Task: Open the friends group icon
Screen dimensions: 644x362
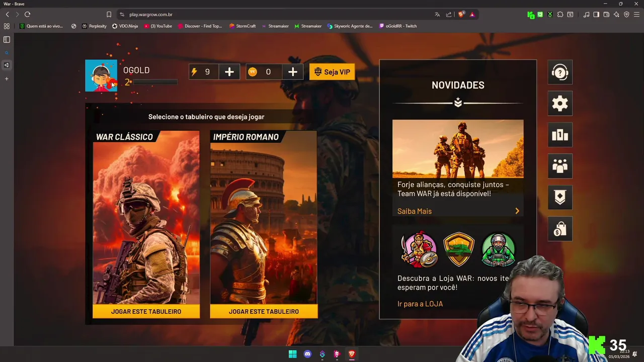Action: (560, 166)
